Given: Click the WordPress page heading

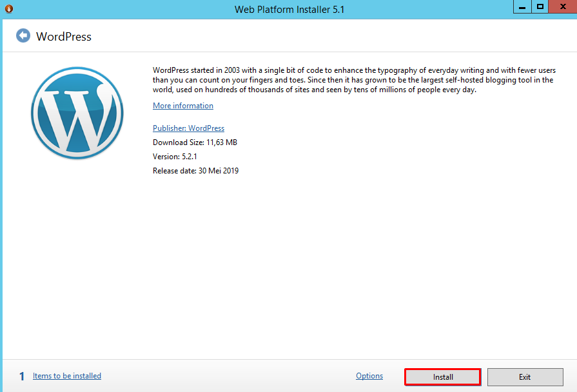Looking at the screenshot, I should coord(64,37).
